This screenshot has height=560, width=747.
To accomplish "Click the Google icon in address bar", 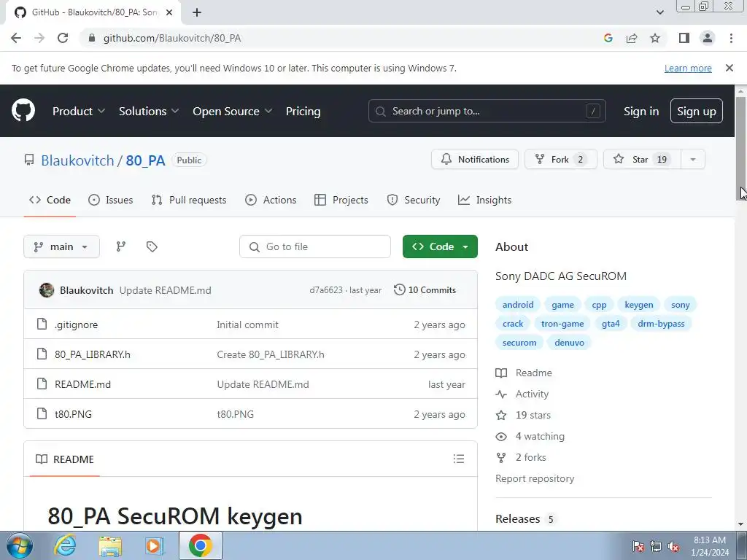I will (x=608, y=38).
